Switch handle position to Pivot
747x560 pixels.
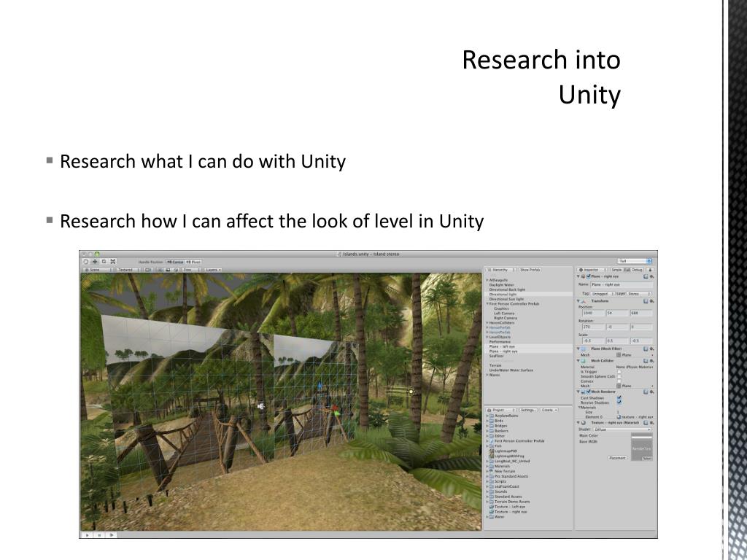click(x=193, y=262)
